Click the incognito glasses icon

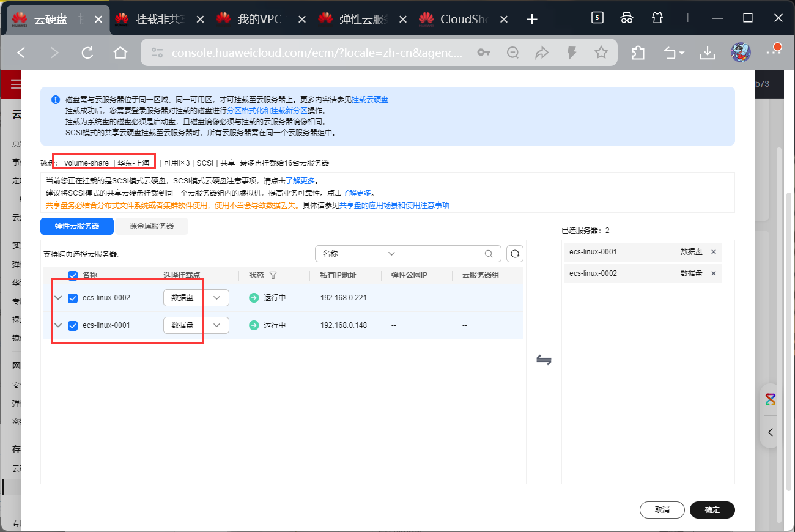[x=627, y=18]
